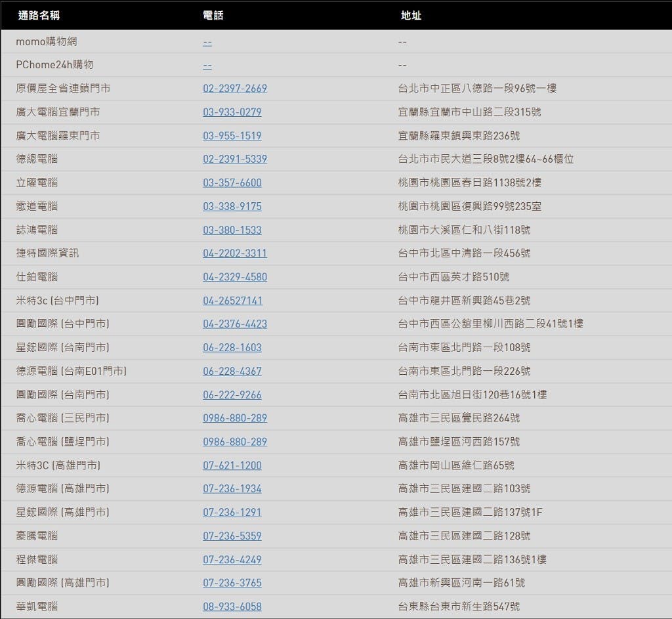This screenshot has width=672, height=619.
Task: Click phone number 07-236-3765
Action: click(232, 582)
